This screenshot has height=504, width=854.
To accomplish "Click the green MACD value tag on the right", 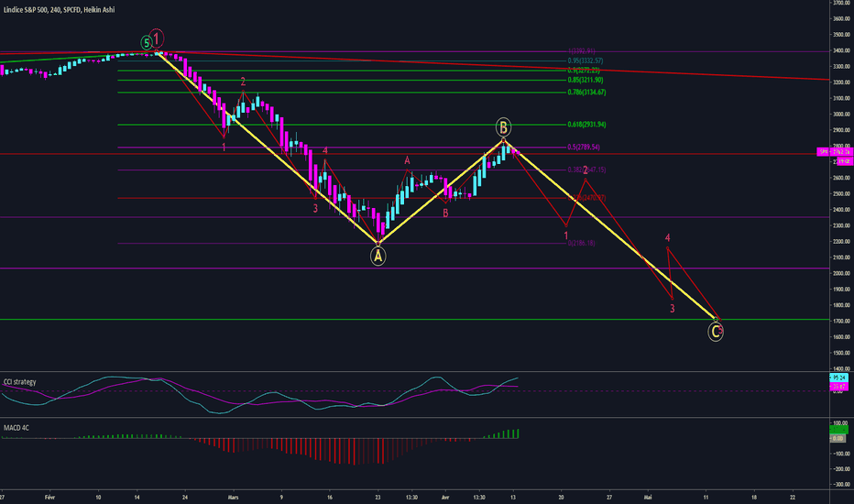I will click(x=838, y=430).
